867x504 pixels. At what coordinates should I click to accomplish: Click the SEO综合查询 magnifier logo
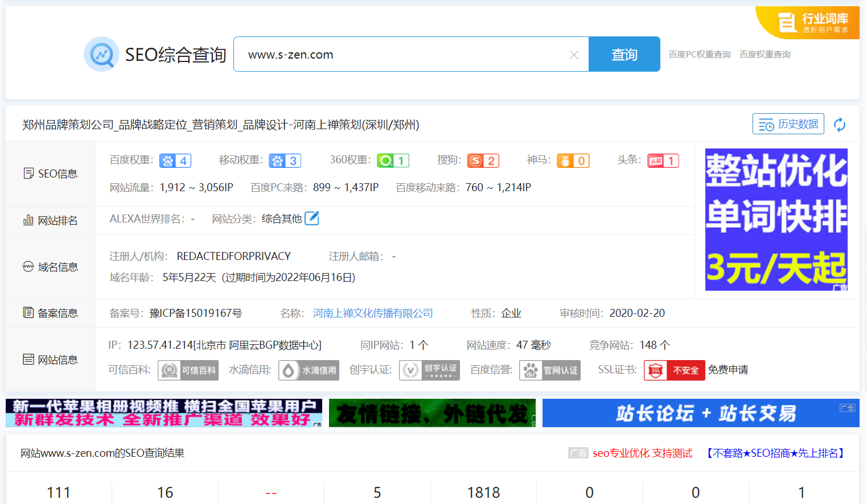click(x=101, y=54)
